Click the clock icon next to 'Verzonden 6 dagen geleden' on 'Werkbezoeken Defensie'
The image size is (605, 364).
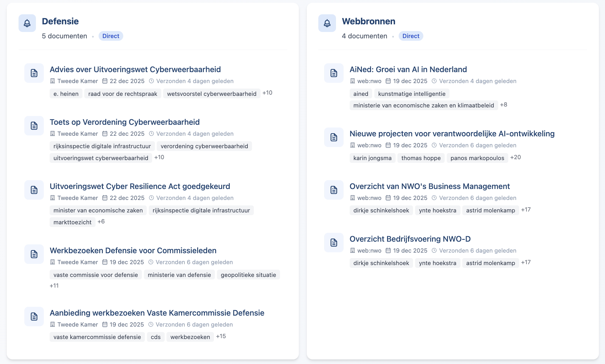151,262
